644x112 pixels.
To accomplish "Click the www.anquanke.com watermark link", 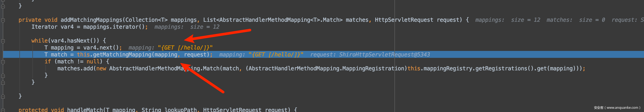I will (x=622, y=108).
